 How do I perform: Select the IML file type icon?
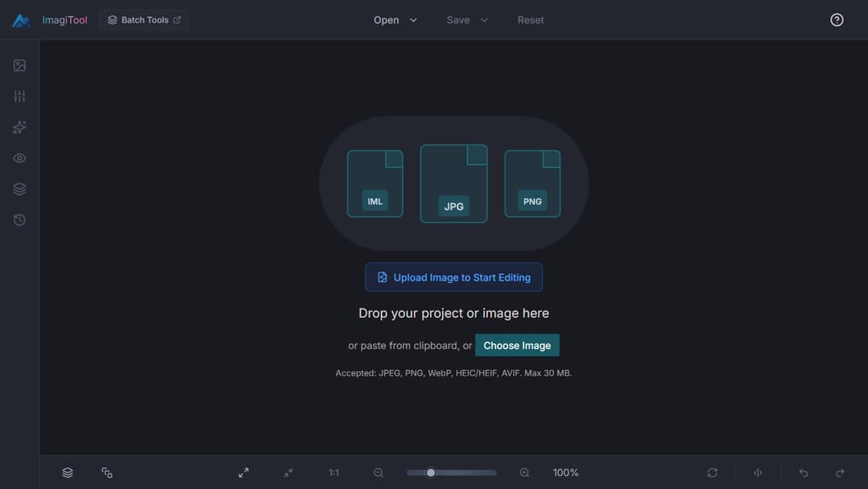pyautogui.click(x=375, y=184)
